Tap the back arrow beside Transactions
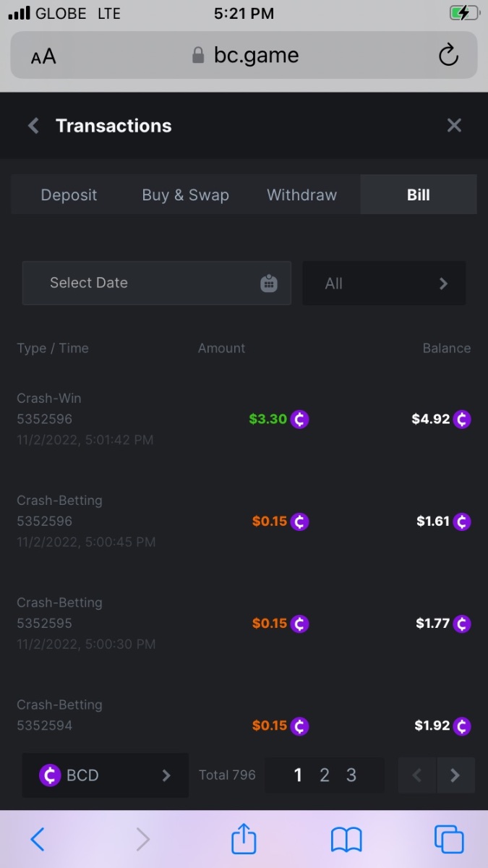This screenshot has width=488, height=868. (x=33, y=126)
